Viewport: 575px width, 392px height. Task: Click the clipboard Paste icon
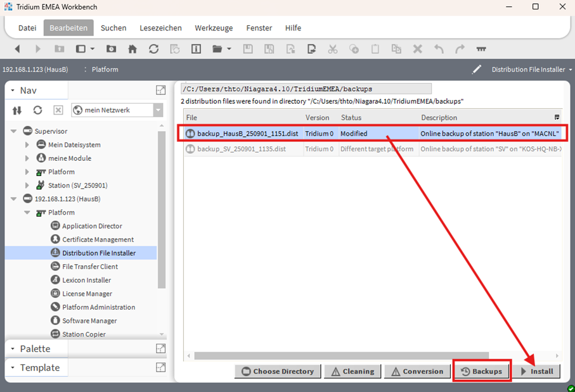tap(375, 49)
